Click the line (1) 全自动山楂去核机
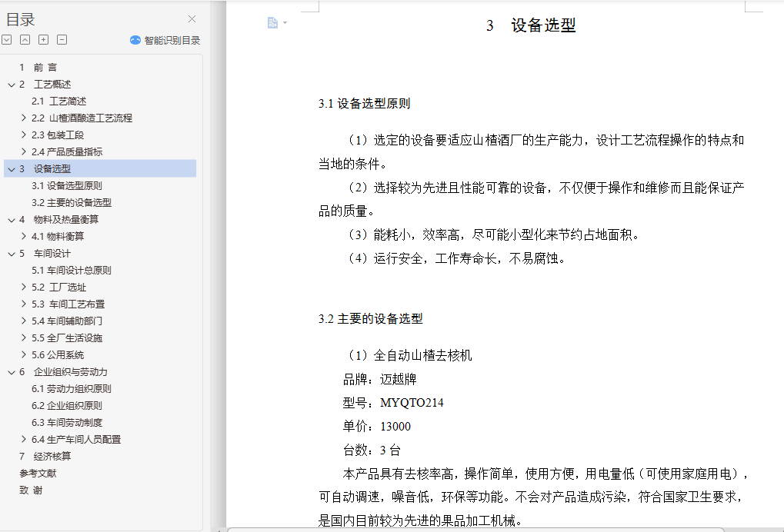Image resolution: width=784 pixels, height=532 pixels. tap(408, 356)
